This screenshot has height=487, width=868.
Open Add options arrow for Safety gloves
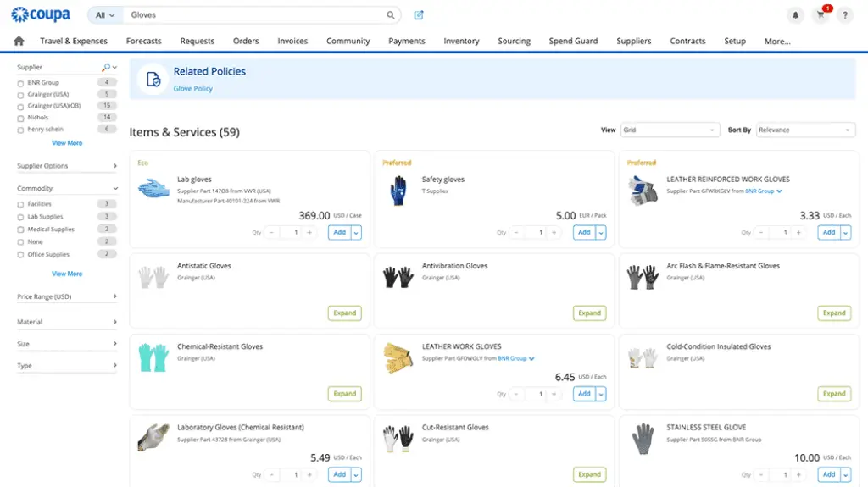click(x=601, y=232)
